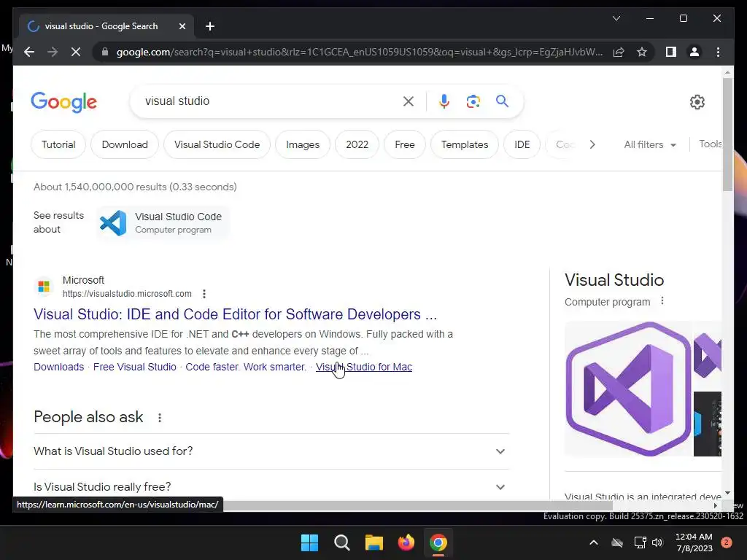Image resolution: width=747 pixels, height=560 pixels.
Task: Click the browser back arrow
Action: [29, 52]
